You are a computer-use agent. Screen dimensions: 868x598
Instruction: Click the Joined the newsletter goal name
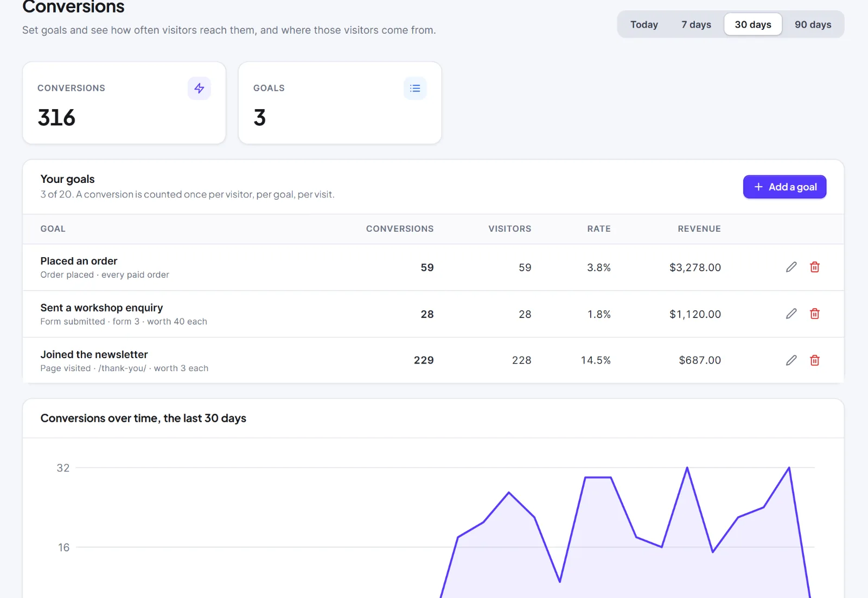click(x=94, y=354)
